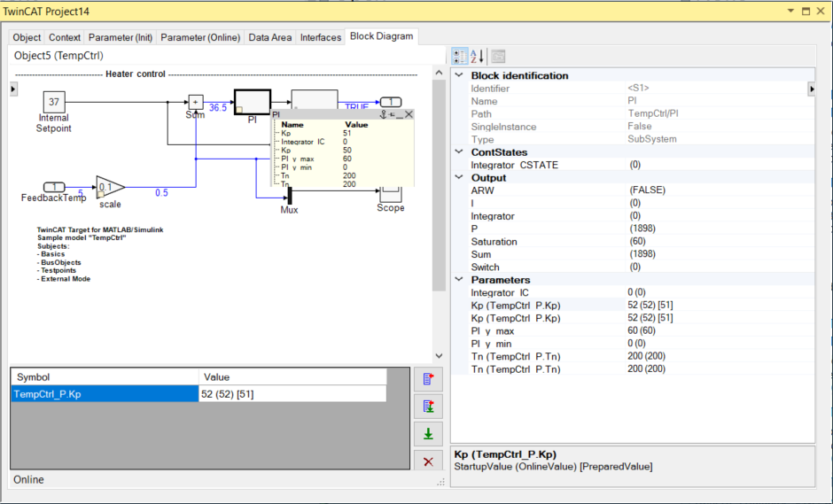The height and width of the screenshot is (504, 833).
Task: Select the Sum block in diagram
Action: (x=196, y=102)
